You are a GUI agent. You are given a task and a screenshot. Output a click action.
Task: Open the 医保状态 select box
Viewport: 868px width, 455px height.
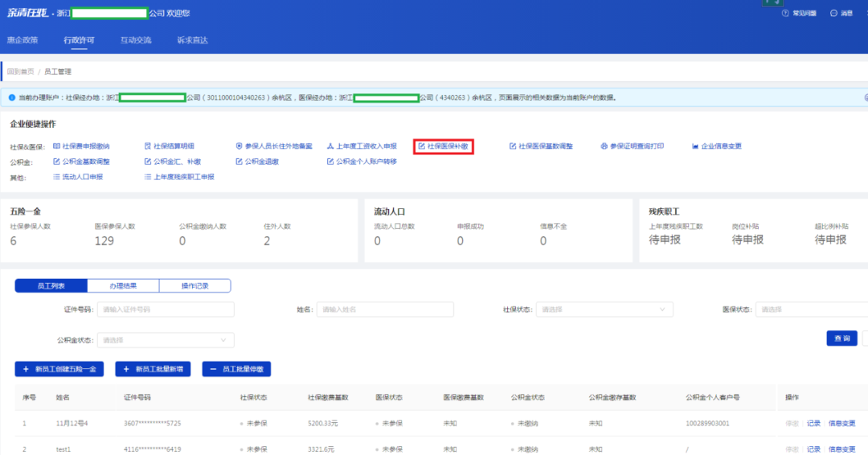click(x=812, y=309)
